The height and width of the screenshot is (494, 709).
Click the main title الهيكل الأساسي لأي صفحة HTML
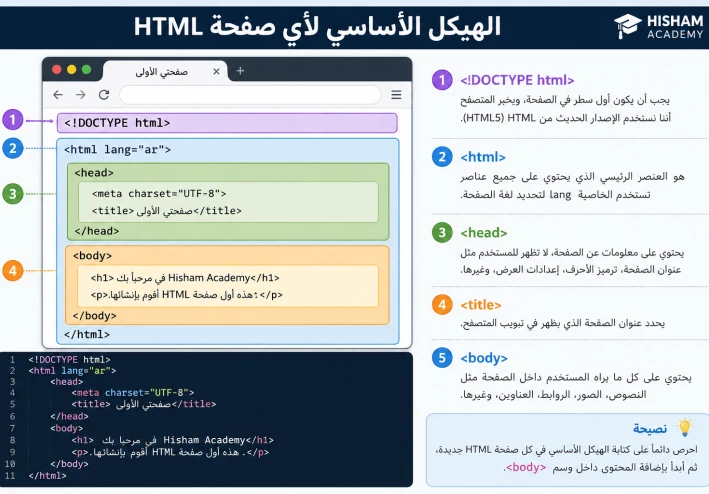click(317, 27)
